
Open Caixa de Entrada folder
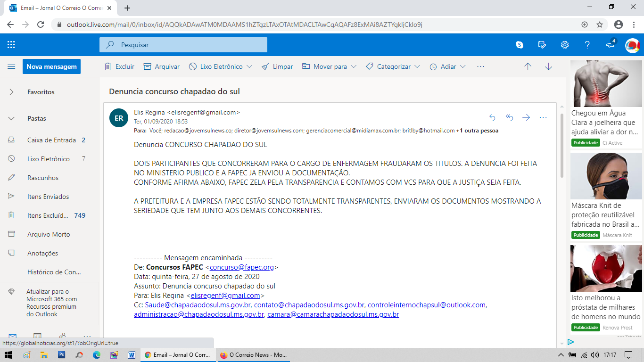50,140
